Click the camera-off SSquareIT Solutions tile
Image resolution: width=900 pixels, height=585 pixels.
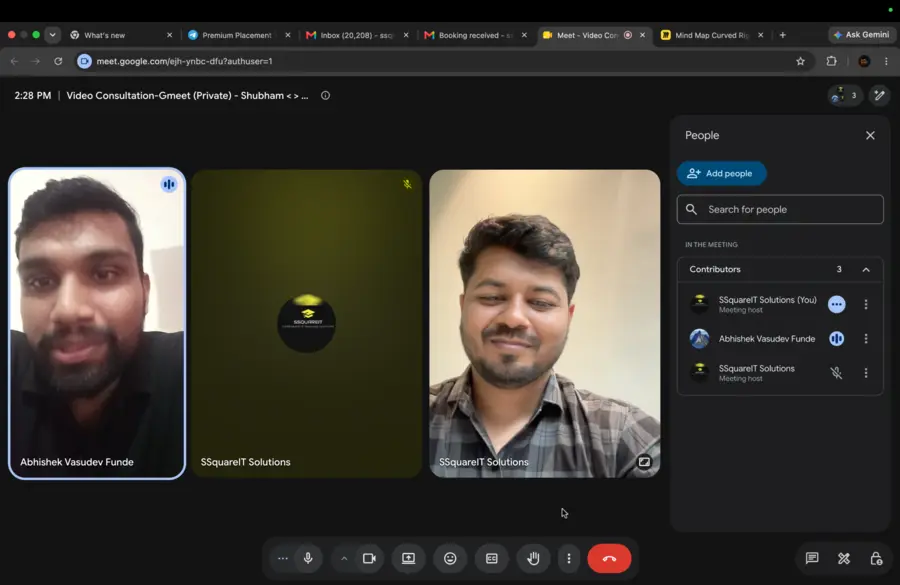(307, 323)
